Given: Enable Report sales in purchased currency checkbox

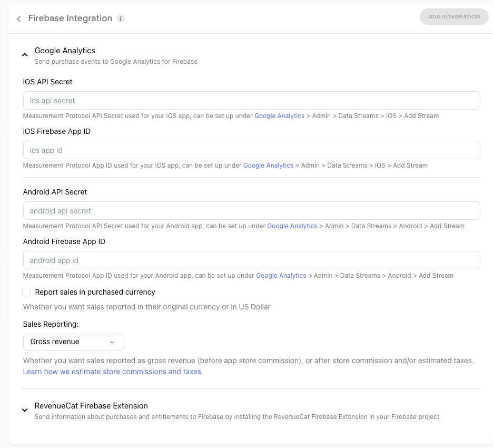Looking at the screenshot, I should click(27, 292).
